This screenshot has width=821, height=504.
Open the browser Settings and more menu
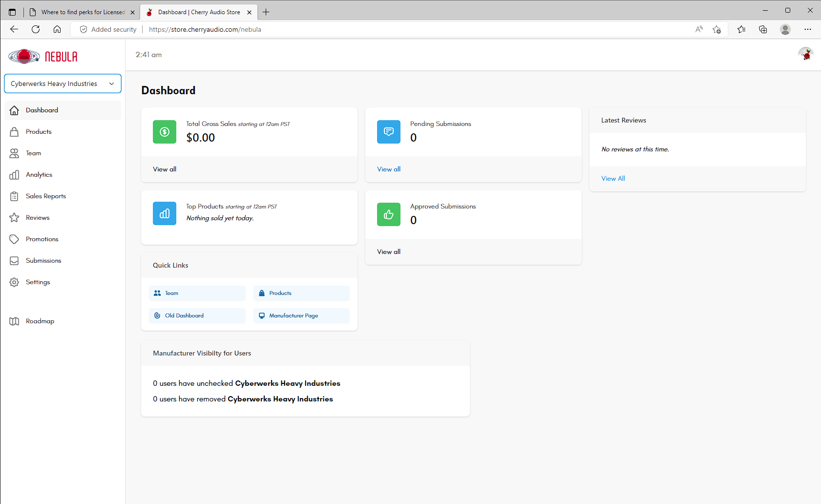[x=808, y=29]
